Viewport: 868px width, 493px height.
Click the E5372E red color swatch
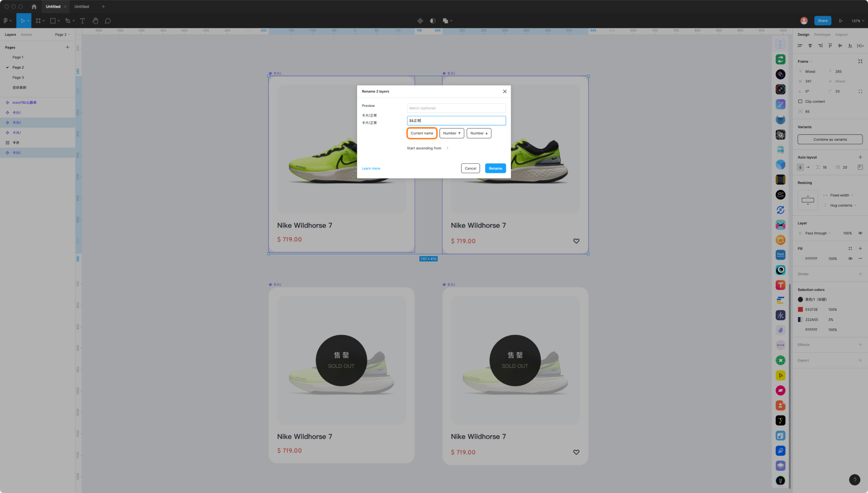tap(800, 309)
